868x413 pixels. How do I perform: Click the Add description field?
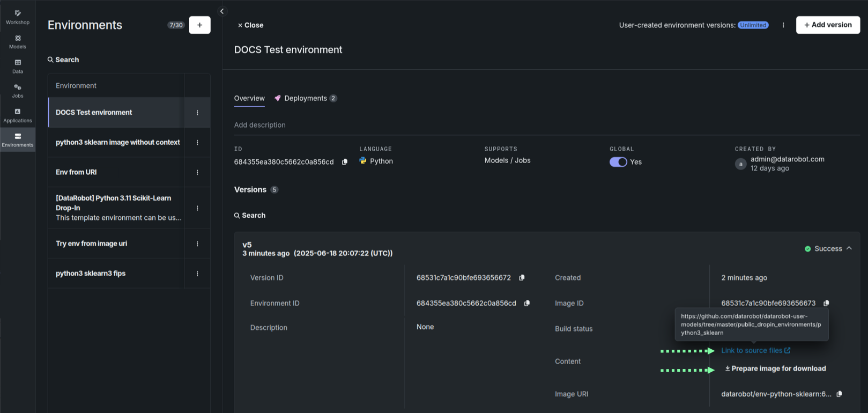click(x=260, y=125)
